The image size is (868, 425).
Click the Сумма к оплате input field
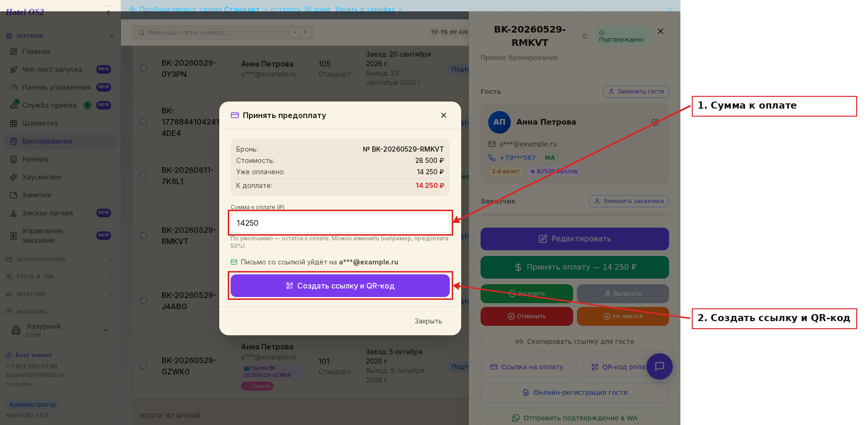coord(340,223)
